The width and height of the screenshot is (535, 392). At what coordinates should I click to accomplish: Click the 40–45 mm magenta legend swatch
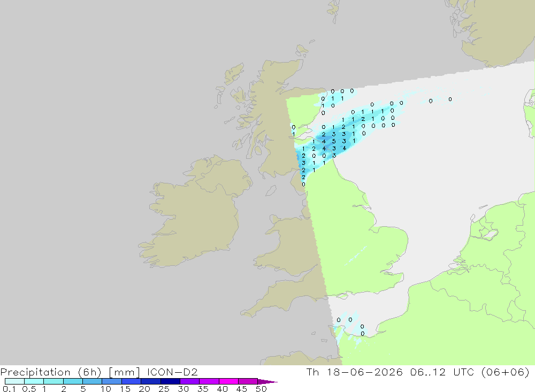click(228, 381)
